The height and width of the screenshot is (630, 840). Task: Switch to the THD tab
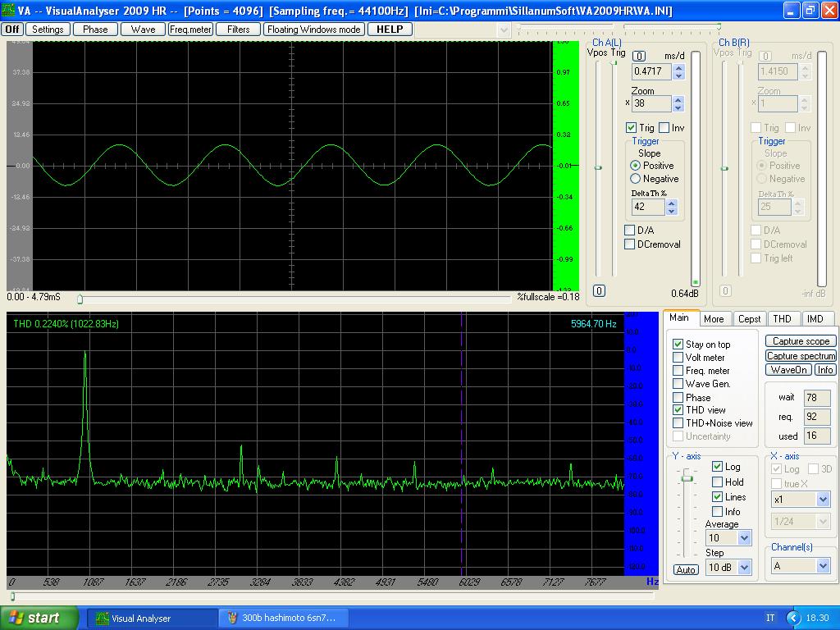(782, 319)
